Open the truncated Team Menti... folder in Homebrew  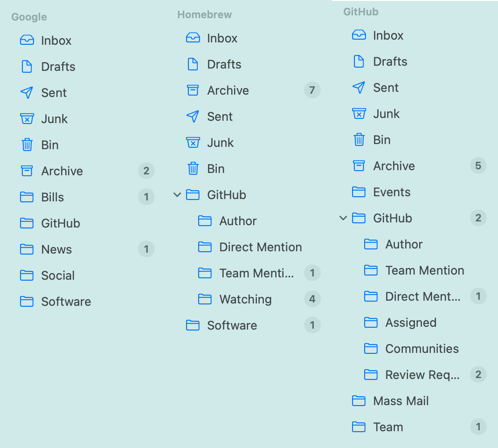tap(256, 273)
